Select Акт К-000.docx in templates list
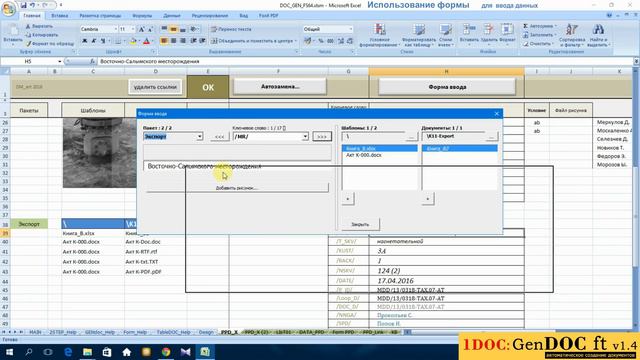640x360 pixels. [x=364, y=155]
